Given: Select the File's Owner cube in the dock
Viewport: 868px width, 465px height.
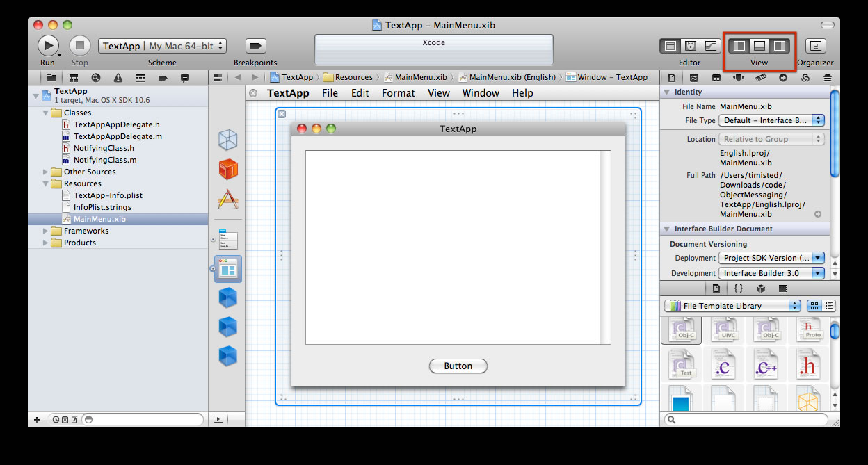Looking at the screenshot, I should (x=228, y=140).
